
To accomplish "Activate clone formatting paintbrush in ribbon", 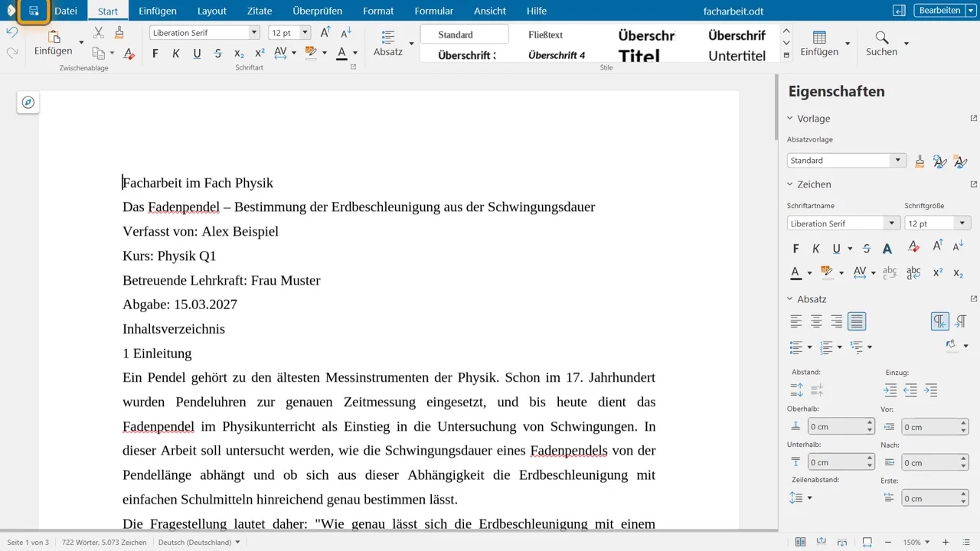I will point(119,32).
